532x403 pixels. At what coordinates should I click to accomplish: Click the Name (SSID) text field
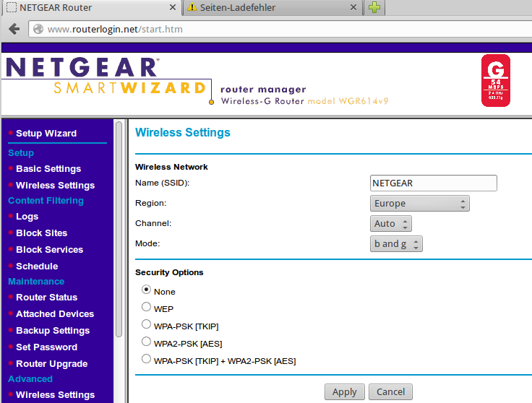click(x=433, y=183)
